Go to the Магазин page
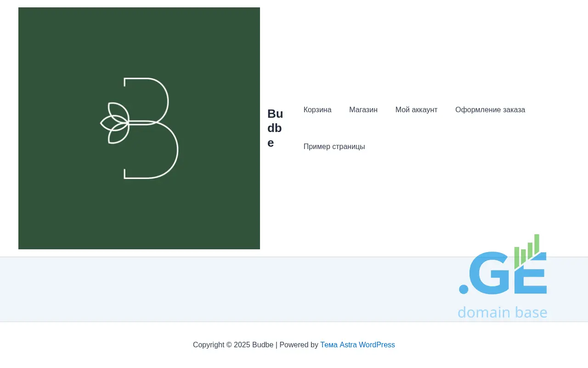Screen dimensions: 588x368 [363, 110]
